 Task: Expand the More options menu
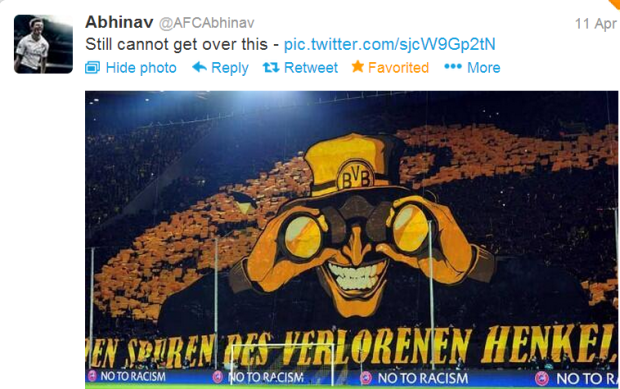pos(484,68)
